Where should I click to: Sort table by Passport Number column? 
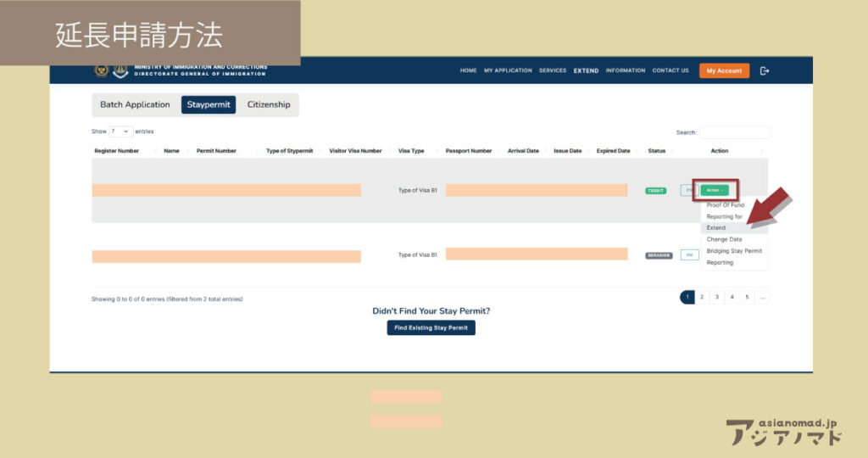tap(469, 151)
